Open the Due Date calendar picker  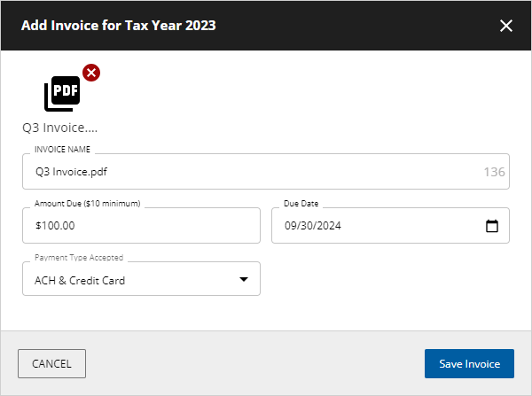[492, 226]
